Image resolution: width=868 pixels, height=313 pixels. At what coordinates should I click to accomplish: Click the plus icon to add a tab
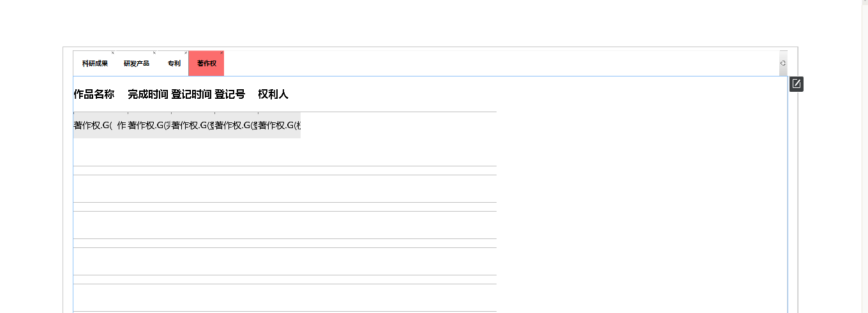[783, 64]
